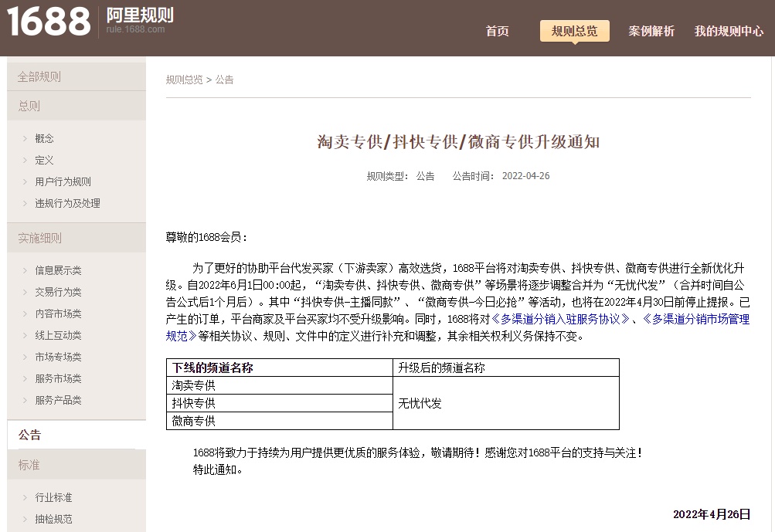Image resolution: width=775 pixels, height=532 pixels.
Task: Click the 尊敬的1688会员 greeting text
Action: (206, 237)
